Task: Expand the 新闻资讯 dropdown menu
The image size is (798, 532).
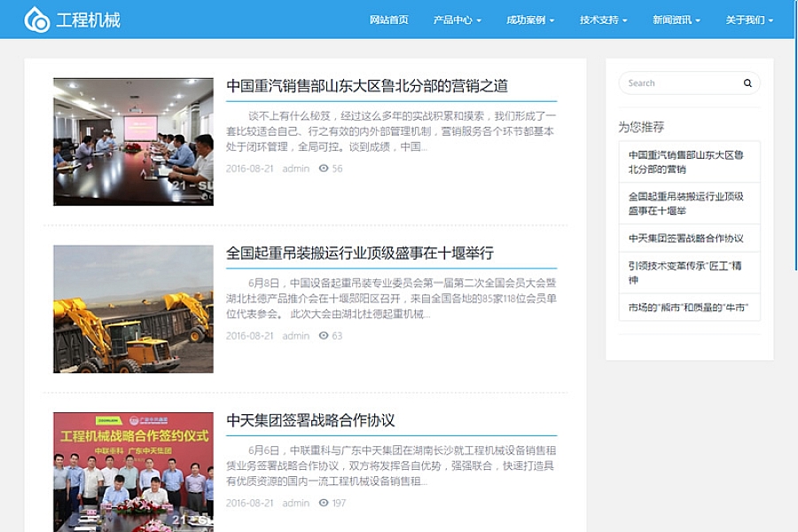Action: tap(677, 20)
